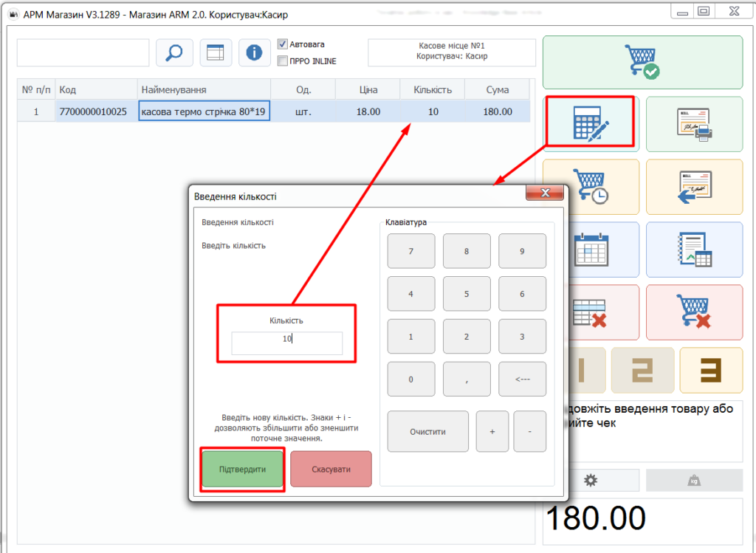Click the cart with red cross icon

pos(694,312)
